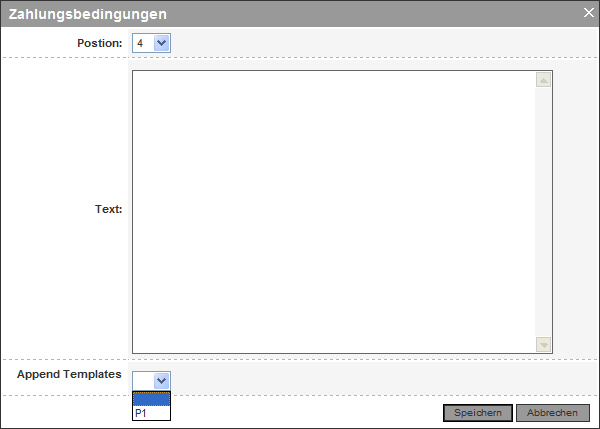This screenshot has height=429, width=600.
Task: Collapse the Append Templates dropdown
Action: (x=152, y=380)
